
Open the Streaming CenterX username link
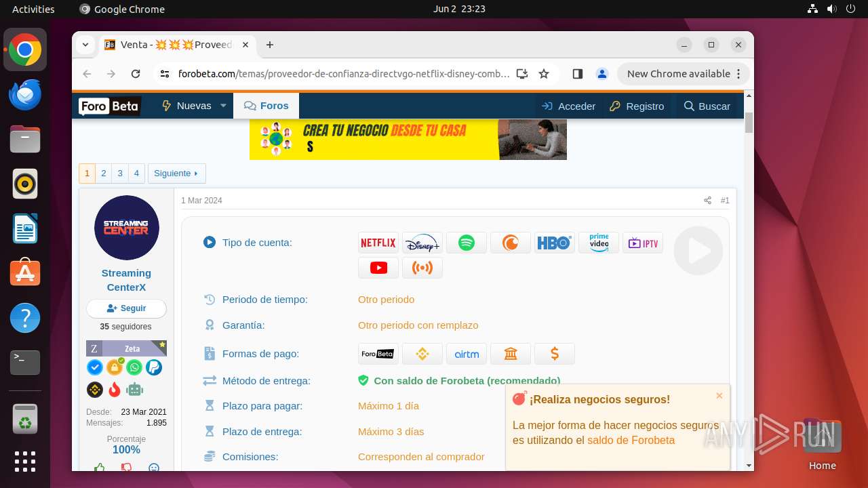pos(126,280)
